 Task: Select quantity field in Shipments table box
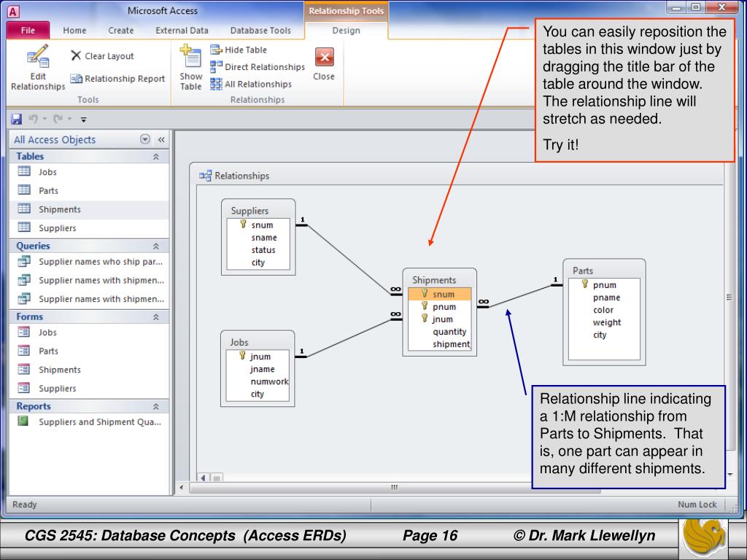click(439, 332)
